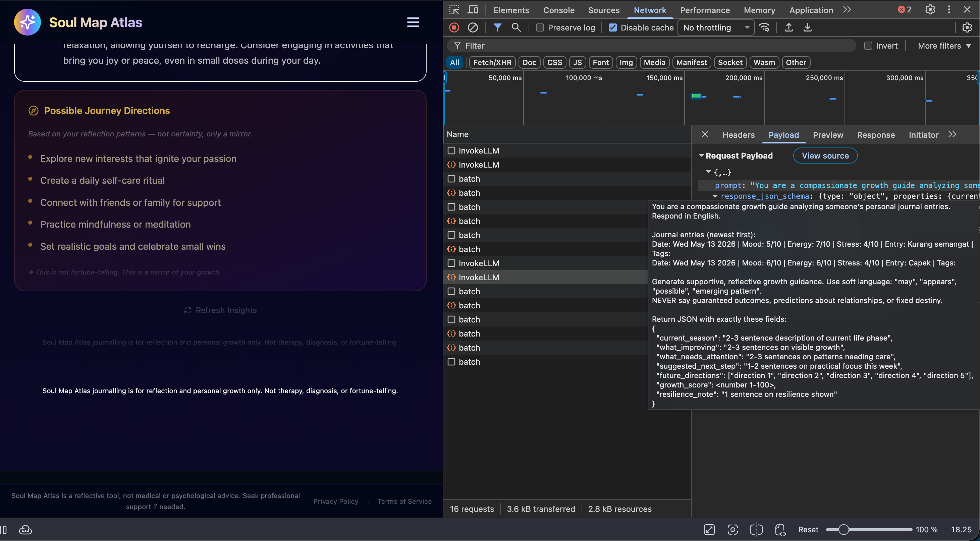Open the Terms of Service link
Viewport: 980px width, 541px height.
tap(404, 501)
